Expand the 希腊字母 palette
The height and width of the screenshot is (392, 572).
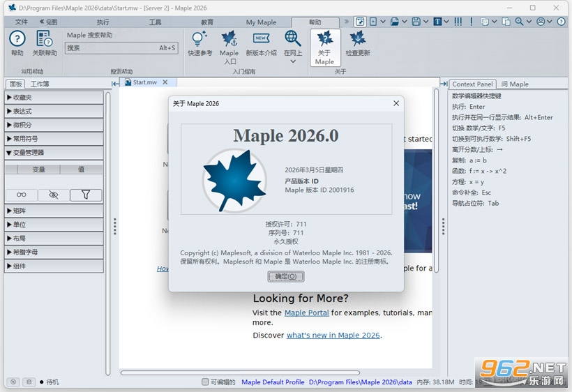point(54,252)
